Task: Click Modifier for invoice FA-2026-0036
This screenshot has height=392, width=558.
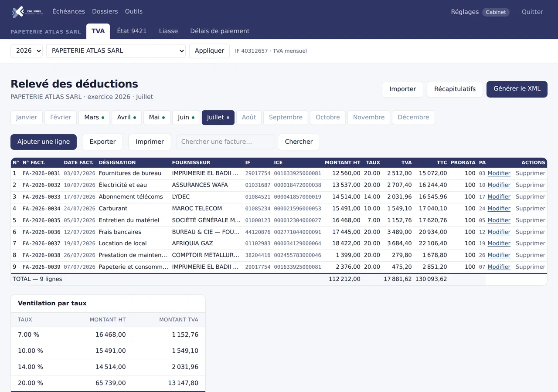Action: pos(499,232)
